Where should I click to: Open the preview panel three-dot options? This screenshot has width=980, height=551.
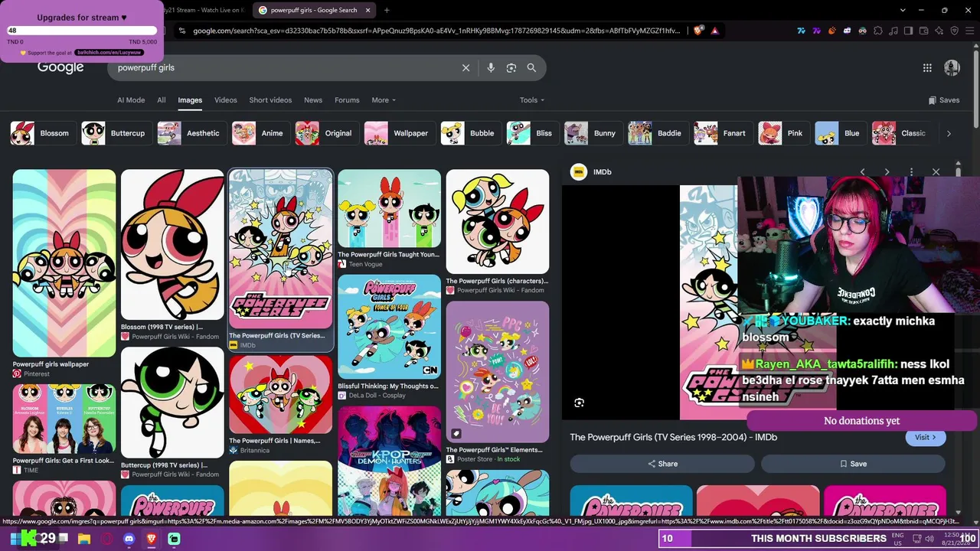coord(911,172)
